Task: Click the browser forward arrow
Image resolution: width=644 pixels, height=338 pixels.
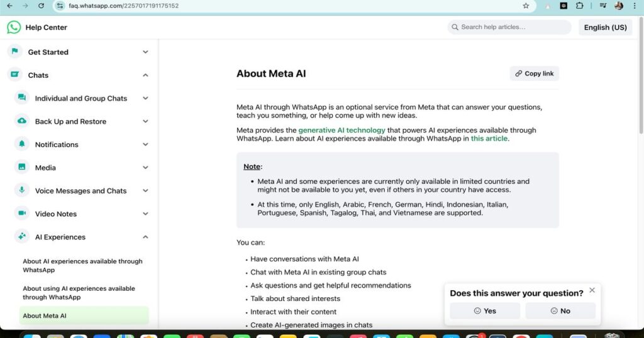Action: coord(25,6)
